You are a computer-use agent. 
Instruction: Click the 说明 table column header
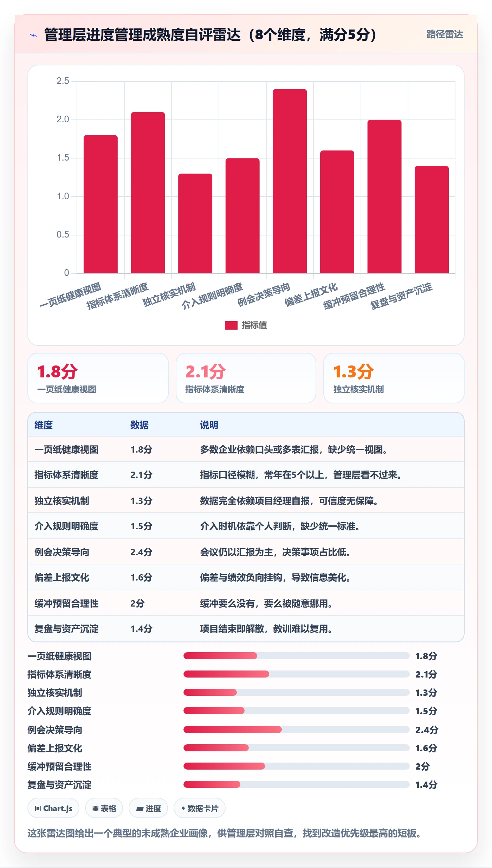pyautogui.click(x=209, y=425)
